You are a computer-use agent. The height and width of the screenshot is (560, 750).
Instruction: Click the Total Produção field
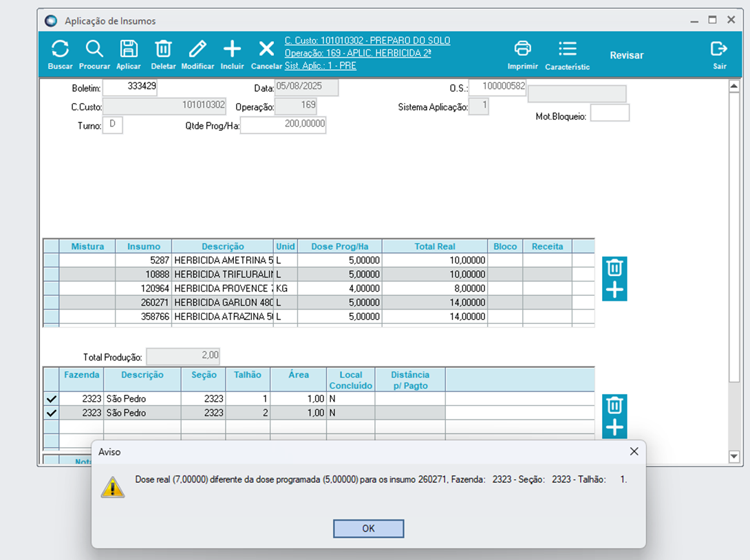[183, 356]
